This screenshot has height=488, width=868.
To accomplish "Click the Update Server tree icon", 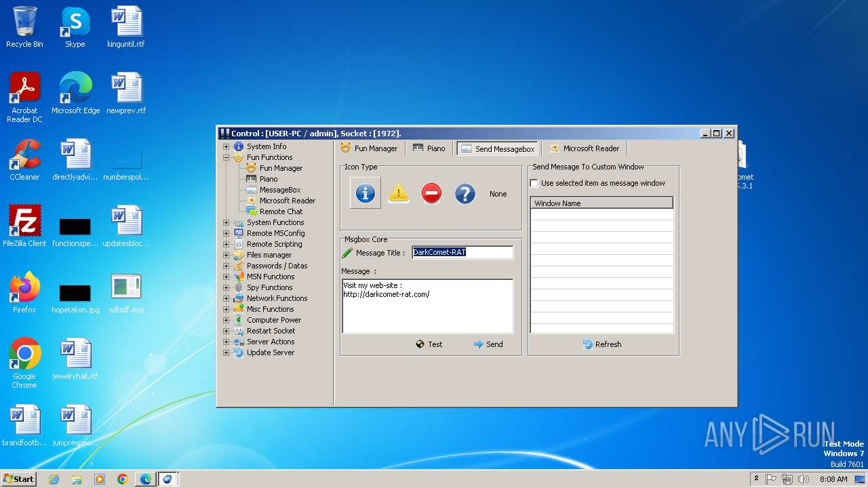I will pos(238,352).
